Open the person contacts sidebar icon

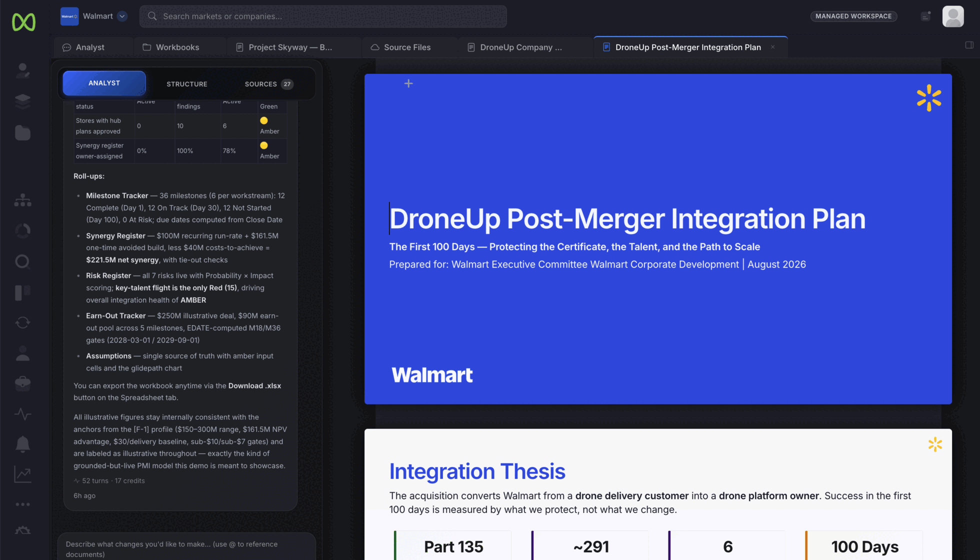22,353
